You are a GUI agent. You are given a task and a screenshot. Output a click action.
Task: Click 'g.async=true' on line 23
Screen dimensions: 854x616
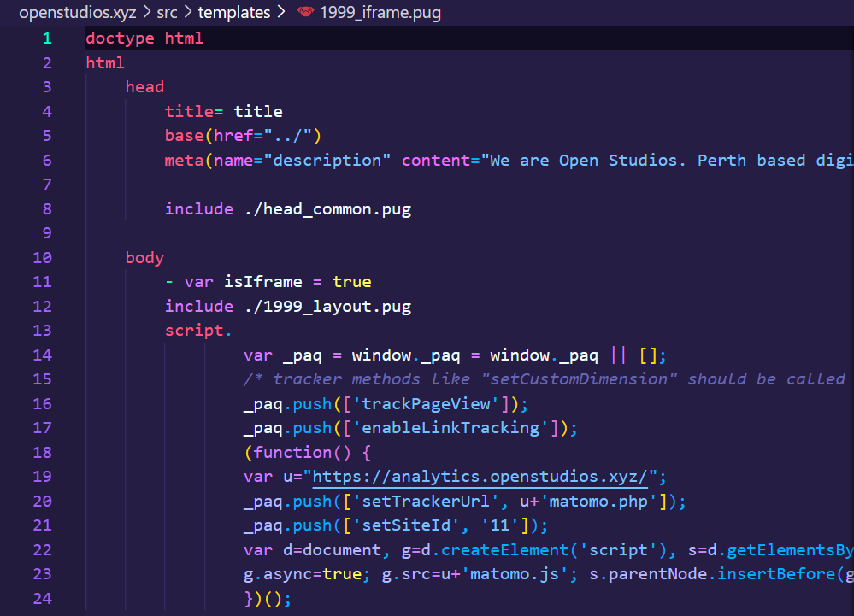click(x=303, y=574)
